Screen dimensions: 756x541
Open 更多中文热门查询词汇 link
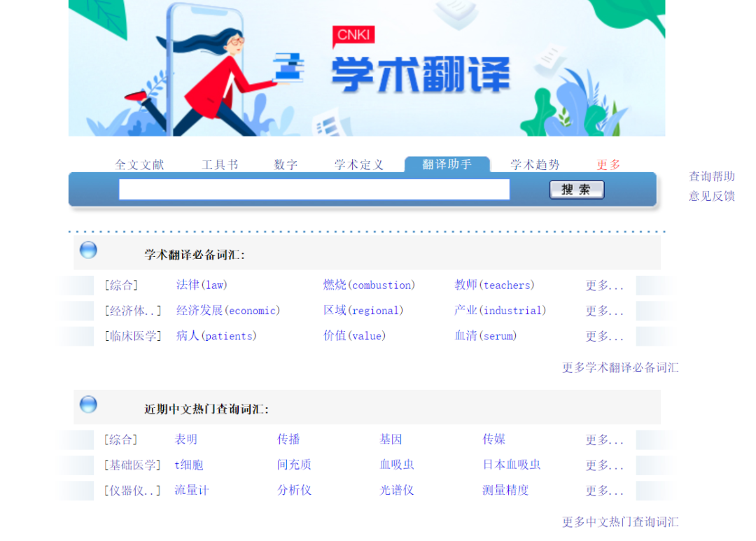[x=620, y=522]
